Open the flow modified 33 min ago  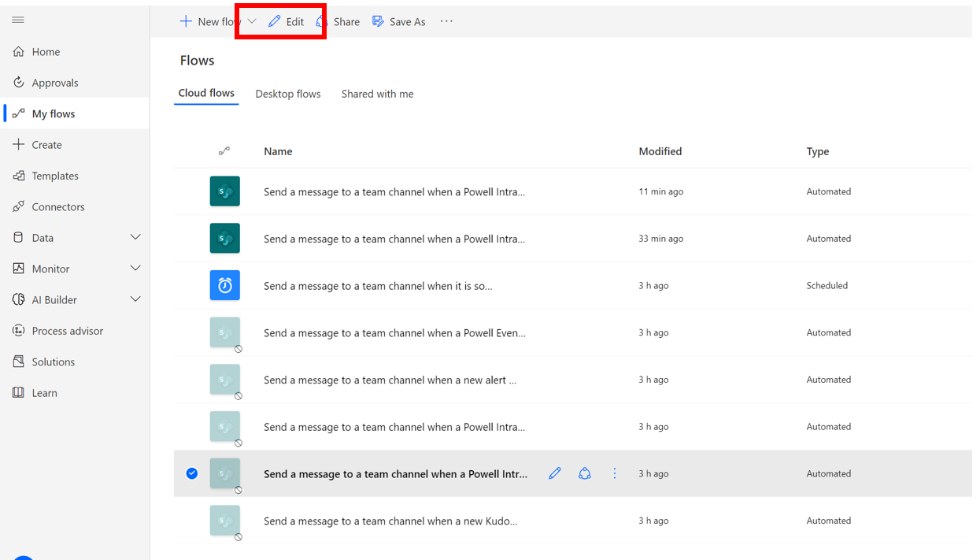coord(394,239)
